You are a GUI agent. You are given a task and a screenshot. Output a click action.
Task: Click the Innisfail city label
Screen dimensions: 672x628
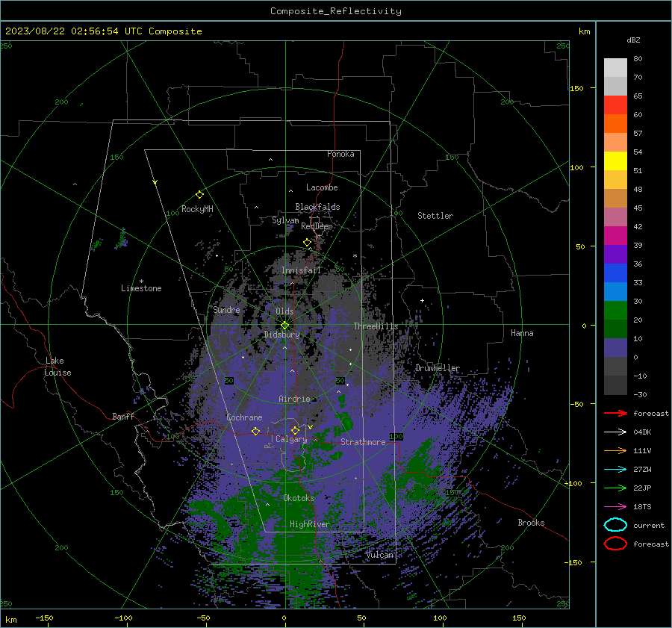pyautogui.click(x=301, y=270)
